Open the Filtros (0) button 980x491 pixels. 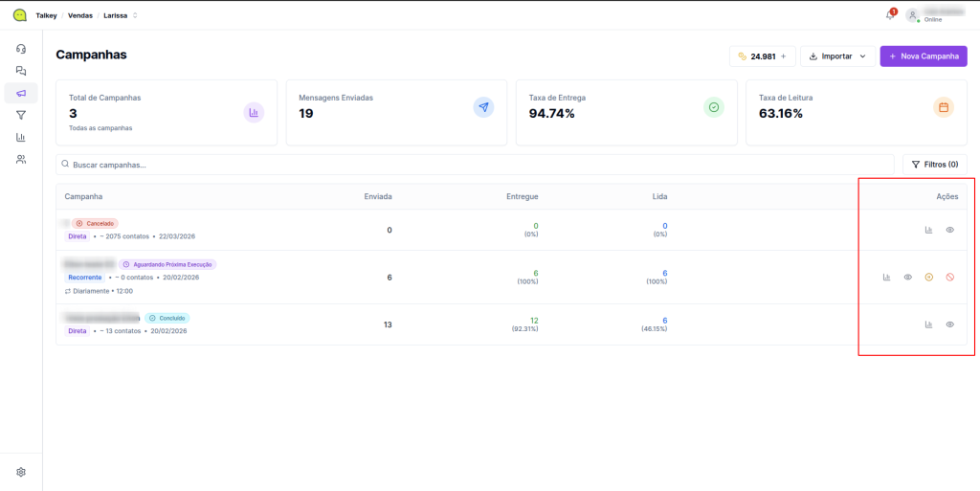pos(935,165)
